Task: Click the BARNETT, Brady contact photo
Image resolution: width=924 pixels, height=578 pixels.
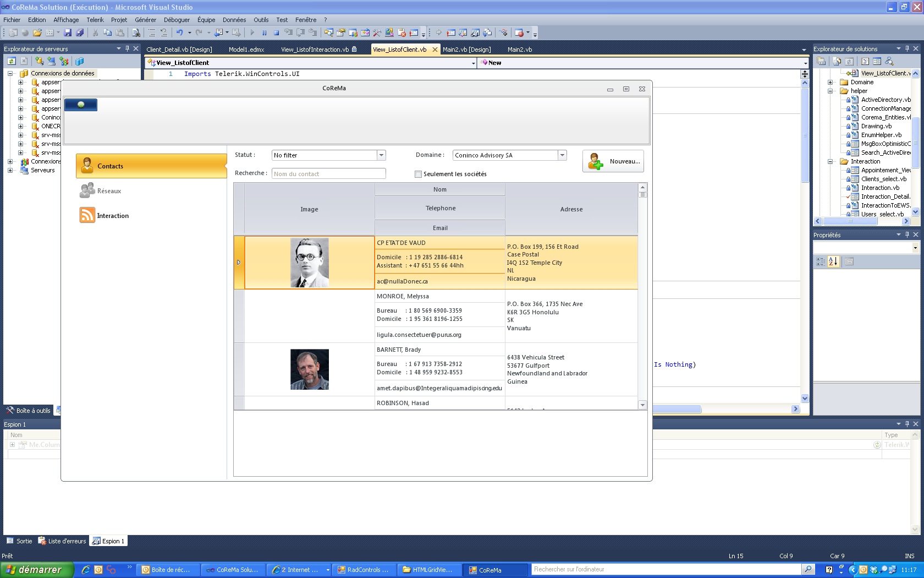Action: (310, 369)
